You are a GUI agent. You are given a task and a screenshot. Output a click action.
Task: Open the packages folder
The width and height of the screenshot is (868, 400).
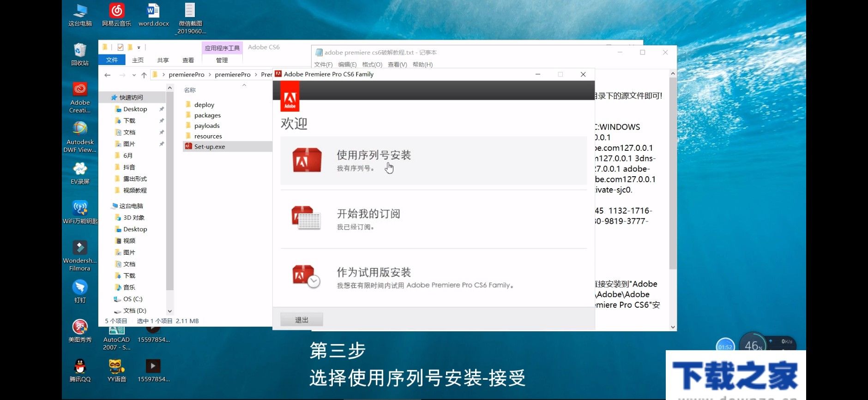[x=207, y=115]
